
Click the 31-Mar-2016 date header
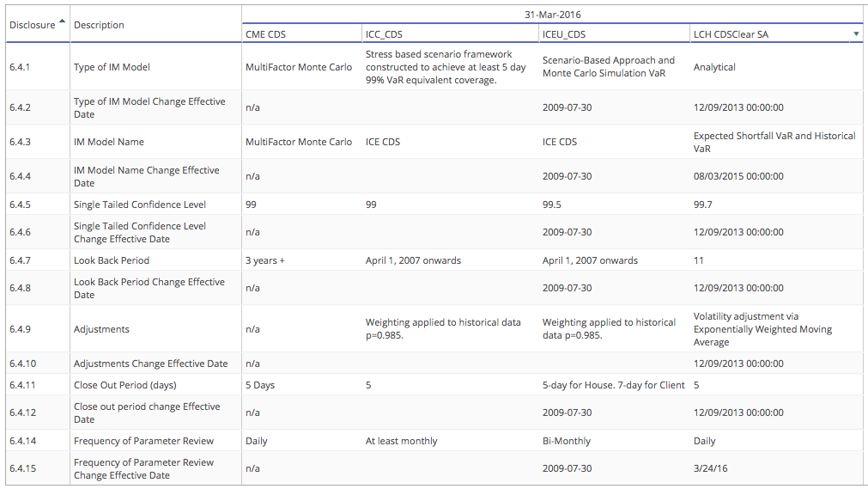pos(552,15)
